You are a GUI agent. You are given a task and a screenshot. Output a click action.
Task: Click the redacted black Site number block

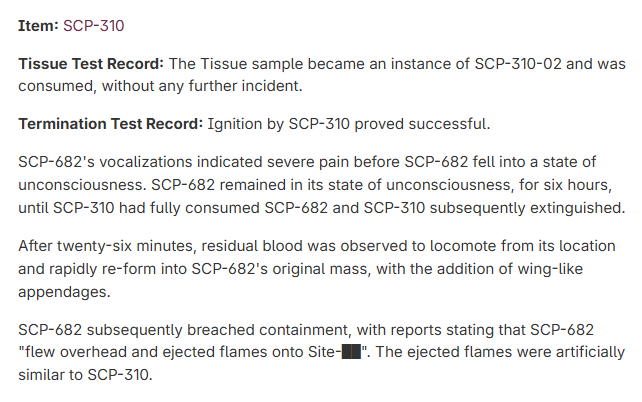[351, 352]
